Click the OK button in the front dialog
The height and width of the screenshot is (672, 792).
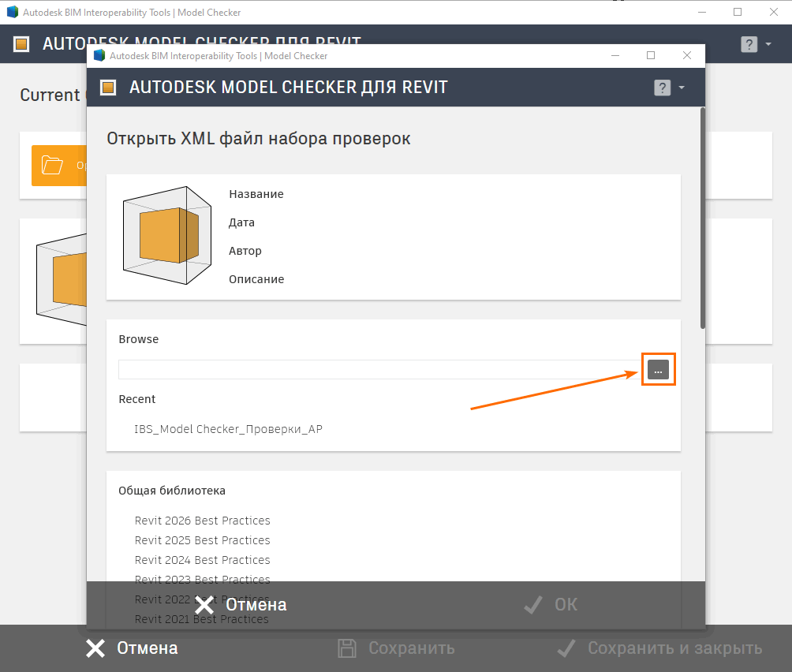(551, 604)
